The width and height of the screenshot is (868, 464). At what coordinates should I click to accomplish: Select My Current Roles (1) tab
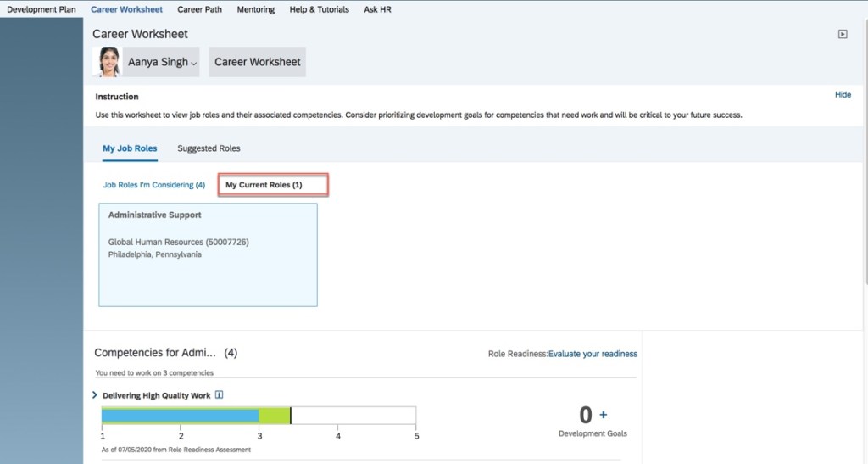pyautogui.click(x=272, y=185)
